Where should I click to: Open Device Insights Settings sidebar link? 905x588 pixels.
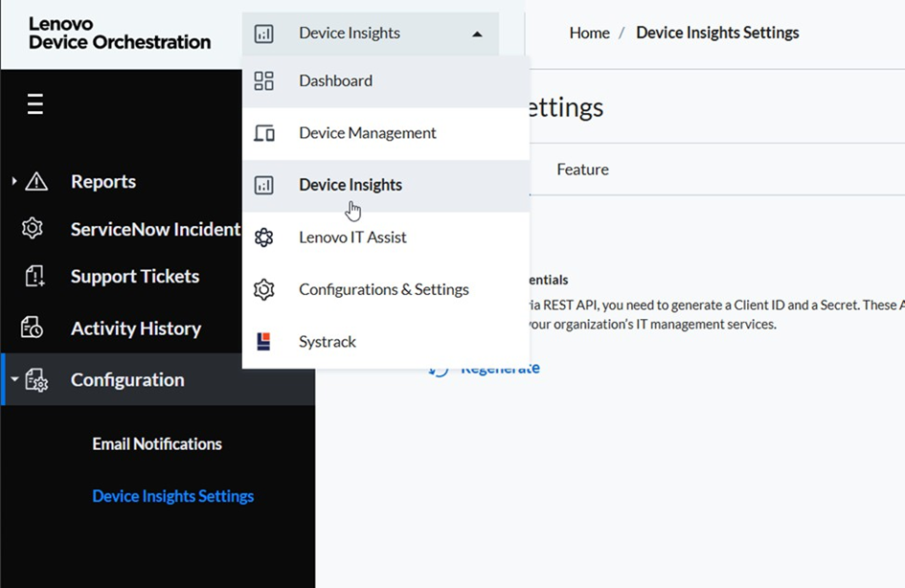(172, 496)
